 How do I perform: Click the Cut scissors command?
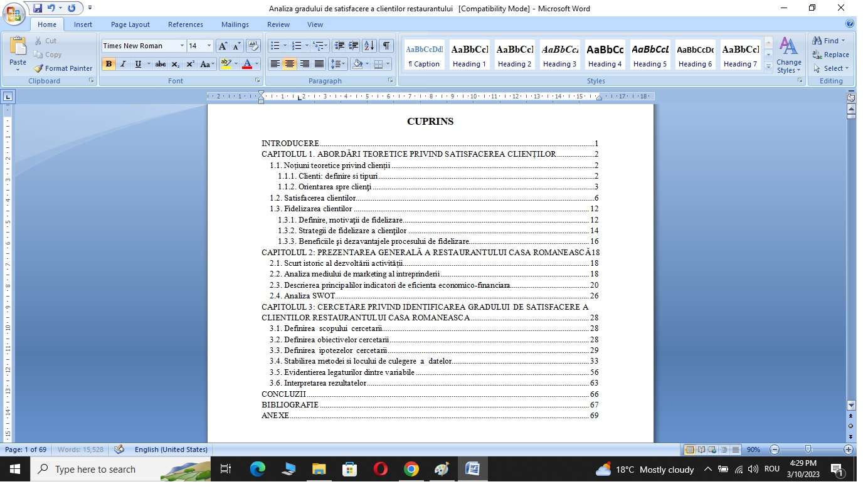click(45, 41)
